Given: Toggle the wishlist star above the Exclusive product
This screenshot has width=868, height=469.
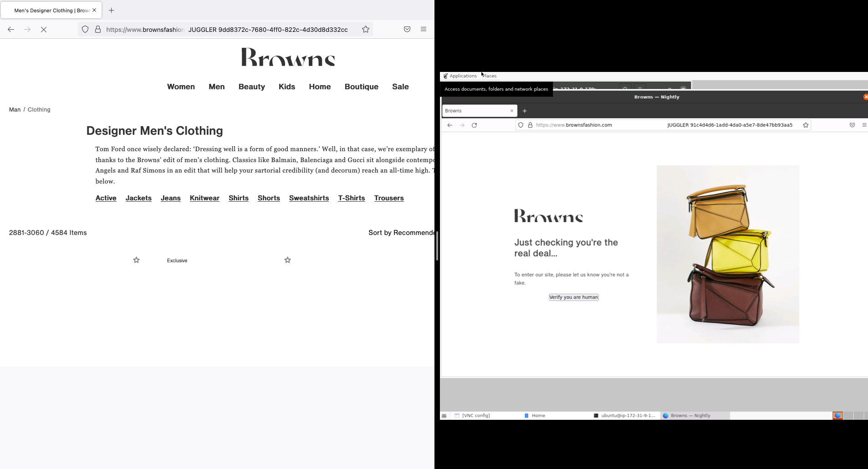Looking at the screenshot, I should [x=136, y=260].
